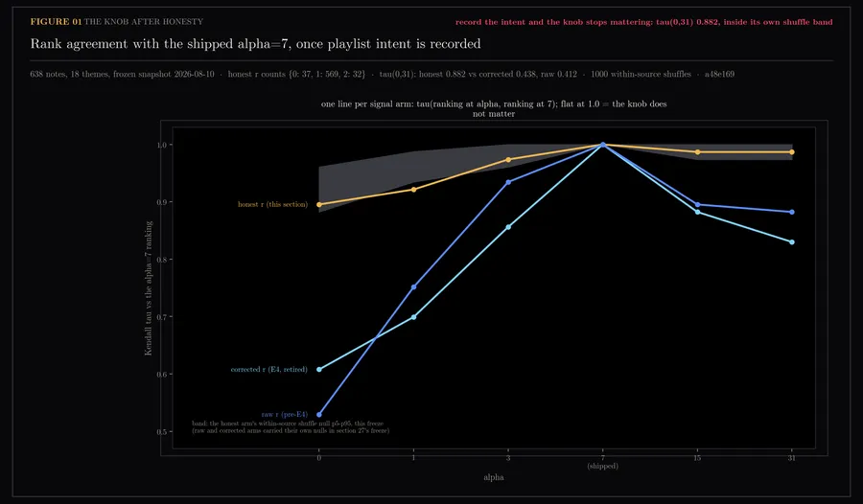Click the 'FIGURE 01' label

coord(56,22)
